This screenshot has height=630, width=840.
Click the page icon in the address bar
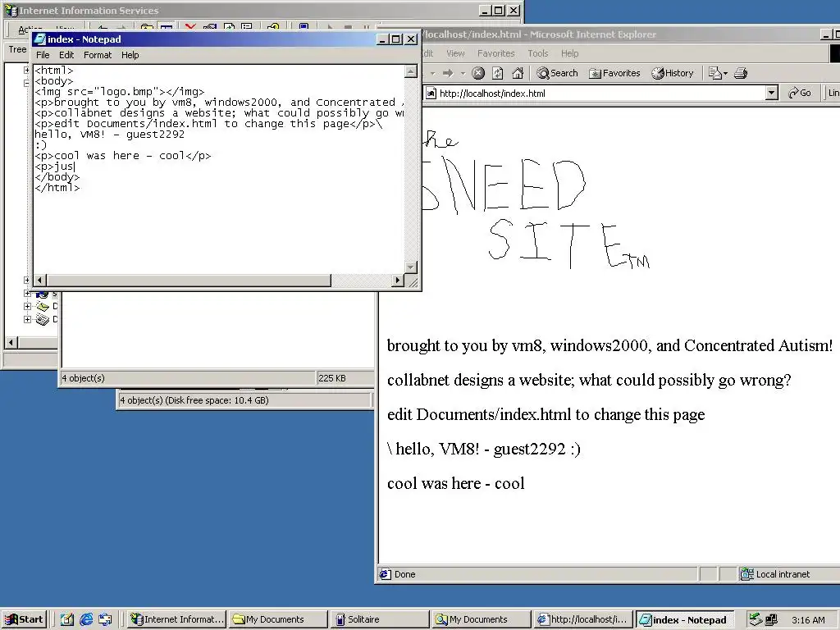coord(431,94)
